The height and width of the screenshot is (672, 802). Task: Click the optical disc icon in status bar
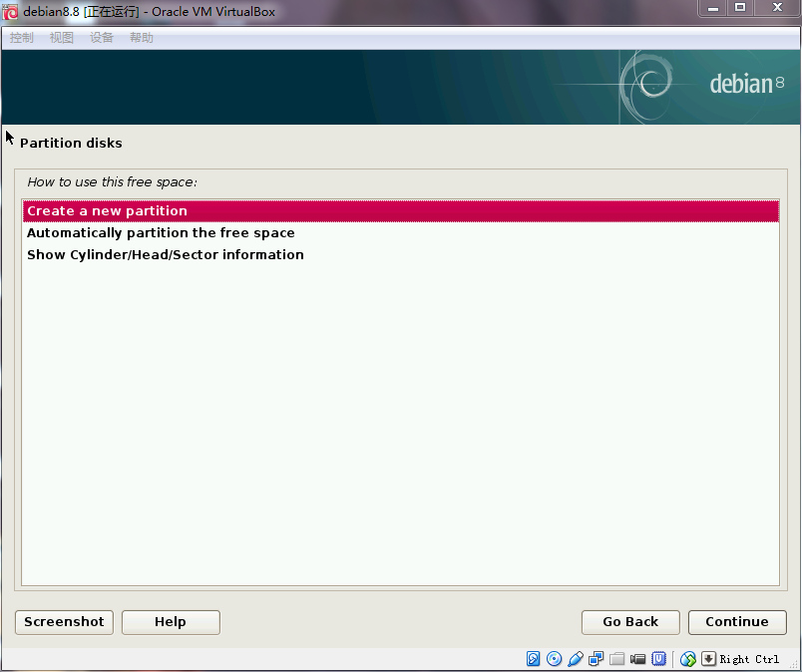point(555,659)
